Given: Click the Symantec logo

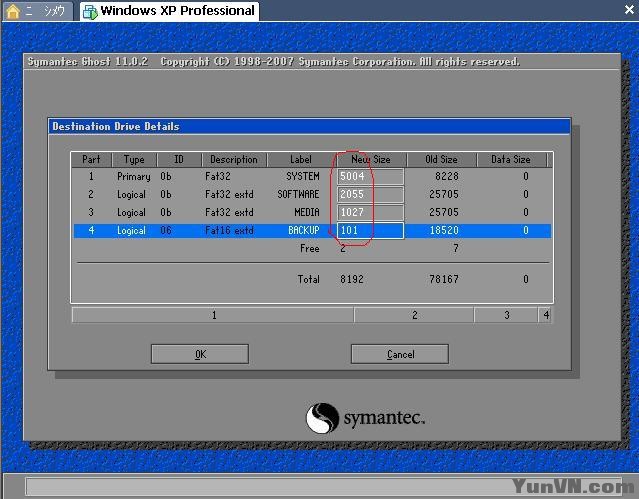Looking at the screenshot, I should click(366, 418).
